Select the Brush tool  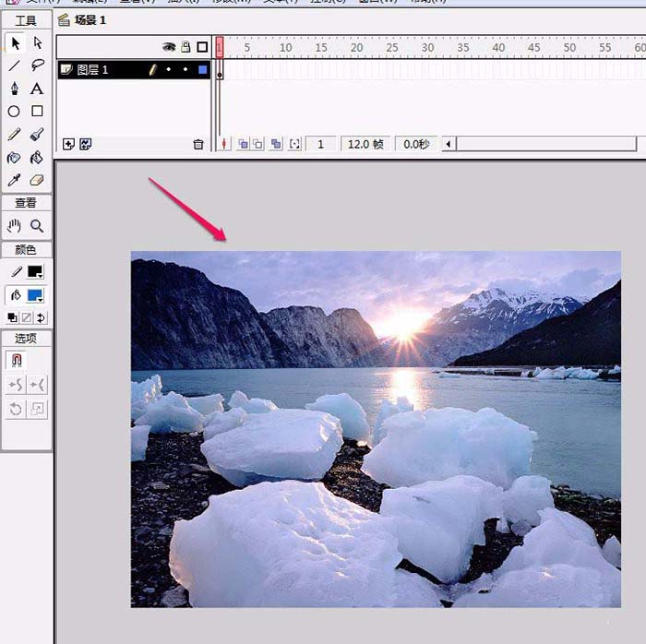coord(37,134)
